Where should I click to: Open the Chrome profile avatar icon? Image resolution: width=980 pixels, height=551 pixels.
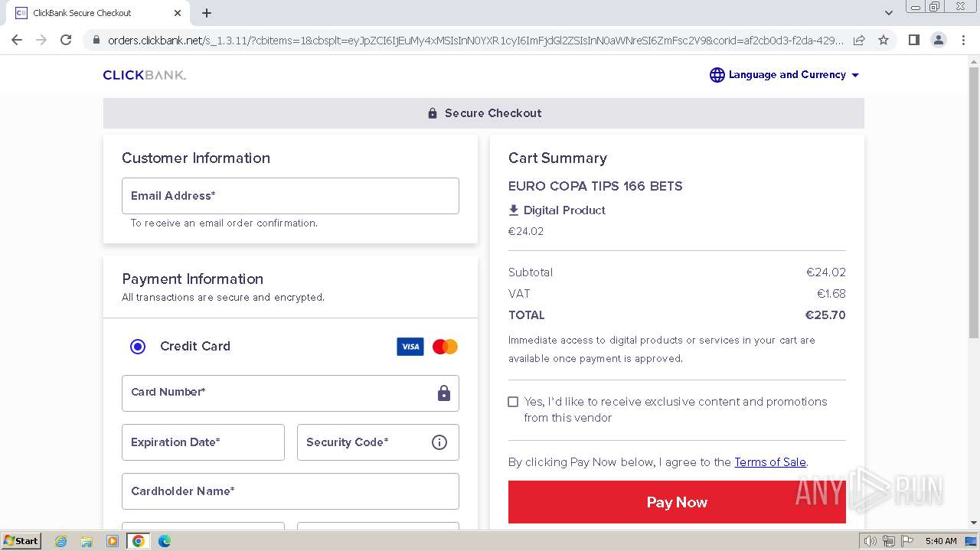(x=938, y=40)
